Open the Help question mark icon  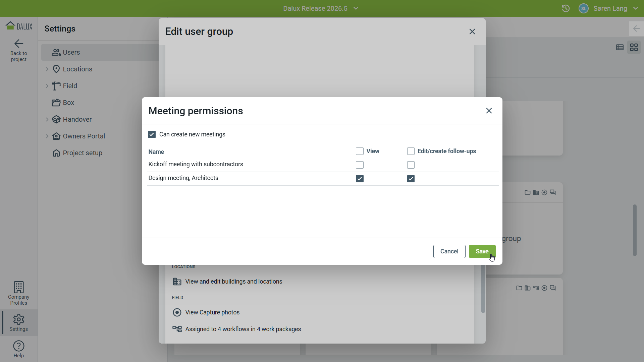tap(19, 346)
